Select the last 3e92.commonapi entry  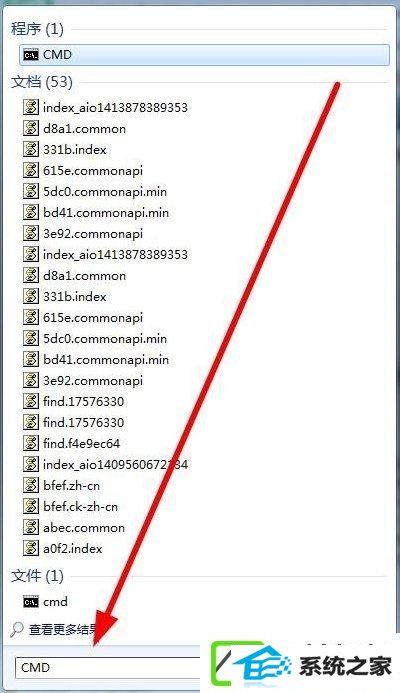(93, 381)
